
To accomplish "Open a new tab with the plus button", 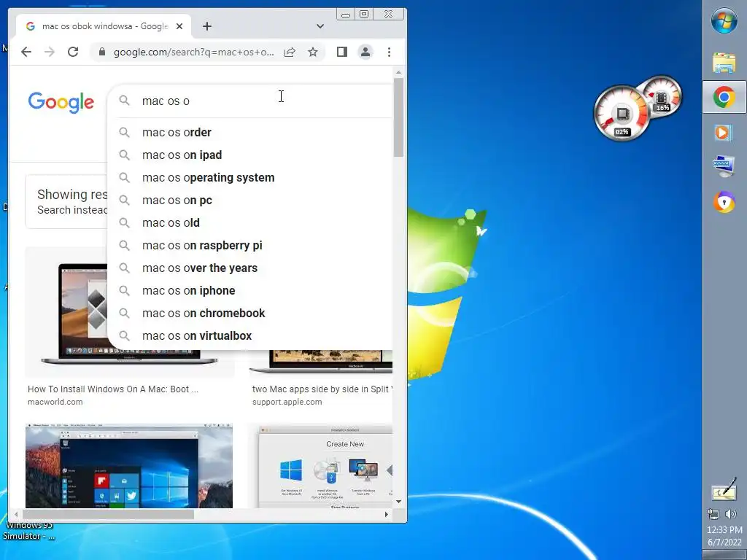I will click(206, 26).
